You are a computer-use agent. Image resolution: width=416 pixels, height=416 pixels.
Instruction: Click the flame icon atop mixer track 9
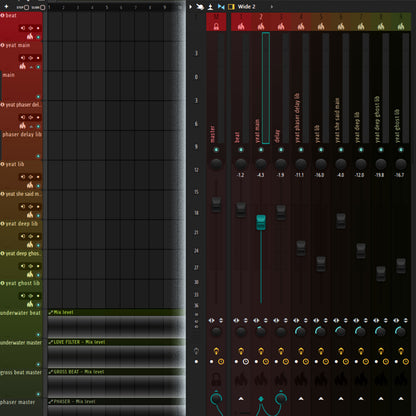point(401,26)
